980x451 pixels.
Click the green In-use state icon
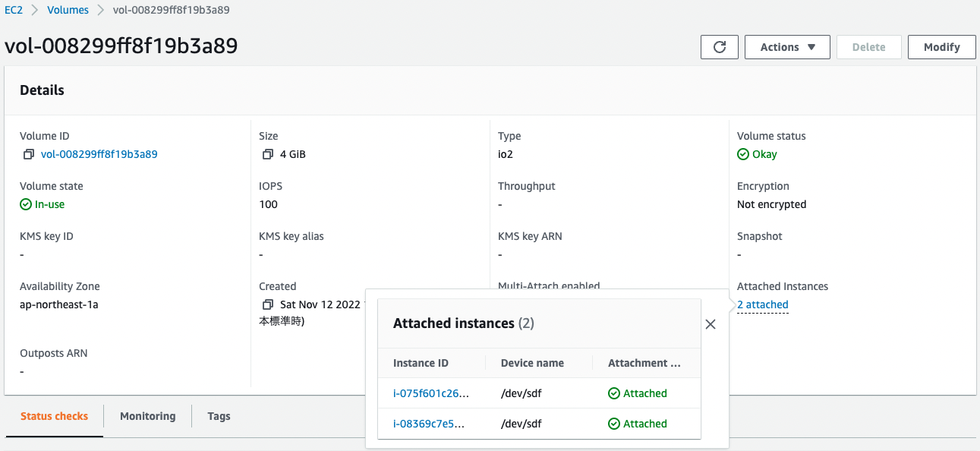tap(24, 204)
